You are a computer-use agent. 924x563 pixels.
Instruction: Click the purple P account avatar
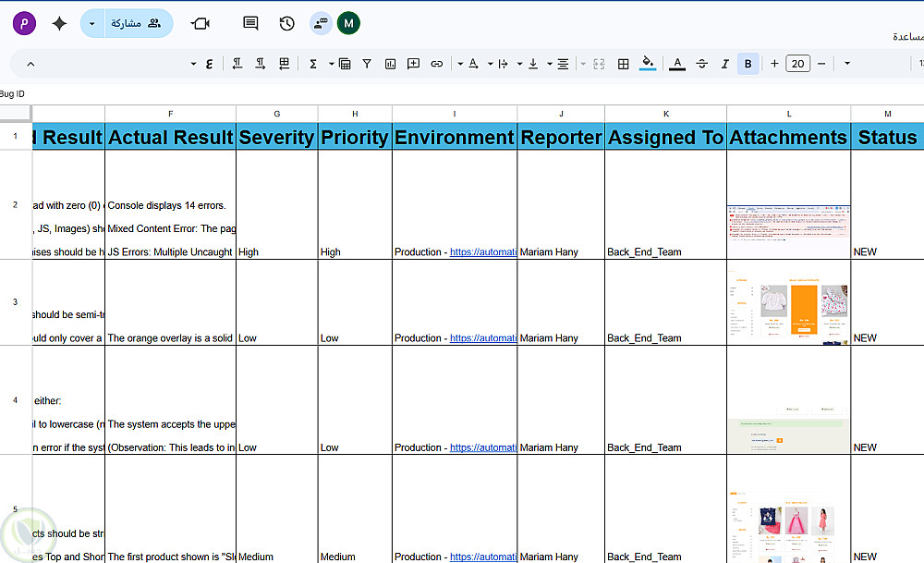pyautogui.click(x=24, y=24)
